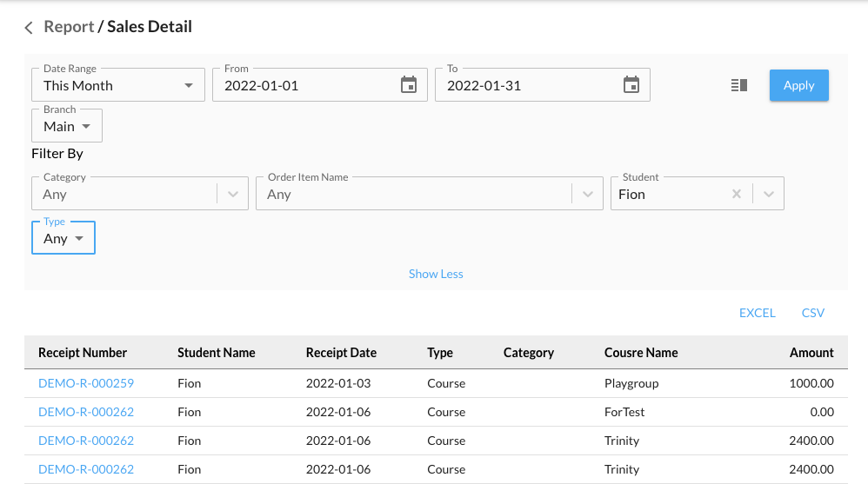Open the Branch dropdown
This screenshot has height=484, width=868.
click(67, 126)
